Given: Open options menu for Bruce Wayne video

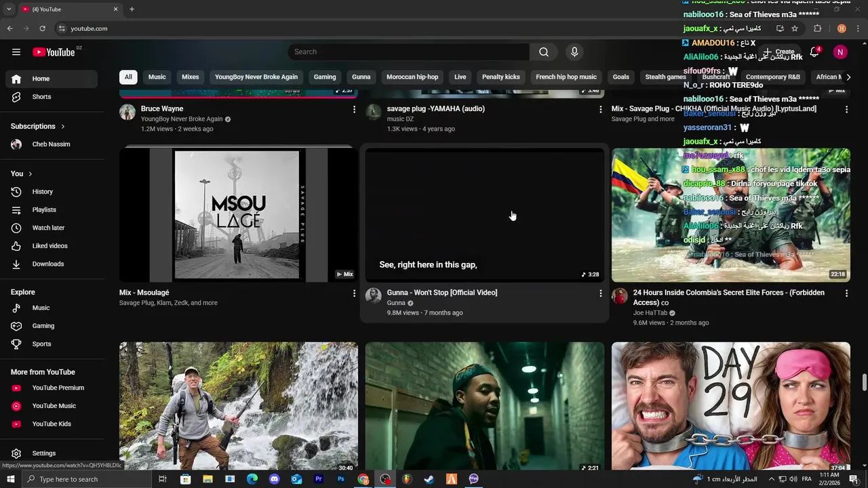Looking at the screenshot, I should click(354, 109).
